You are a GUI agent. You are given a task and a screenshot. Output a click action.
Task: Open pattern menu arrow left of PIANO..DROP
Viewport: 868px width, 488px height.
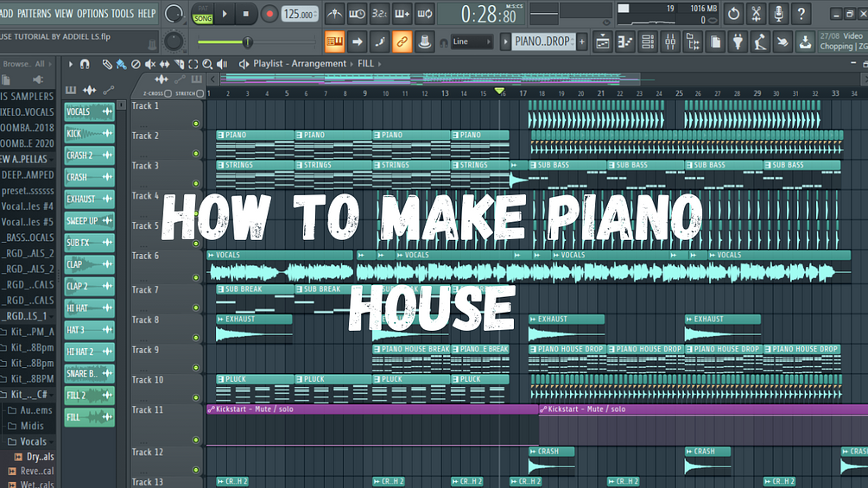tap(505, 41)
